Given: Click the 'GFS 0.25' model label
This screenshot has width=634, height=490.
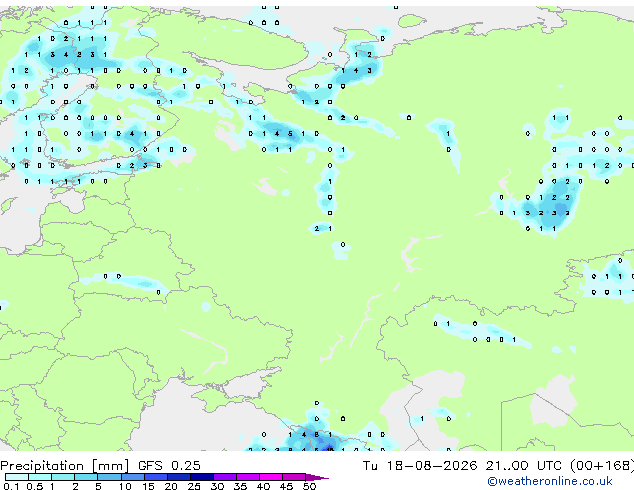Looking at the screenshot, I should point(169,465).
